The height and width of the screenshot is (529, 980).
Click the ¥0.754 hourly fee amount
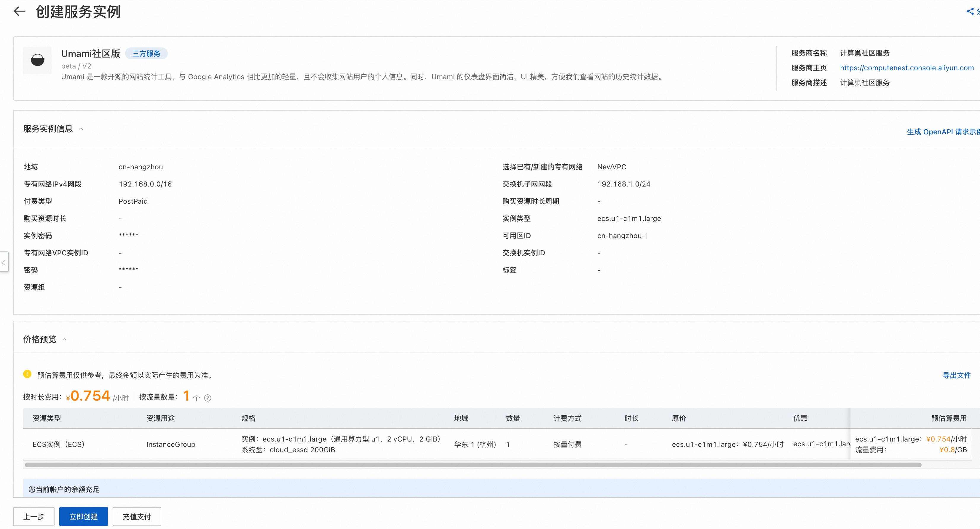pos(88,396)
